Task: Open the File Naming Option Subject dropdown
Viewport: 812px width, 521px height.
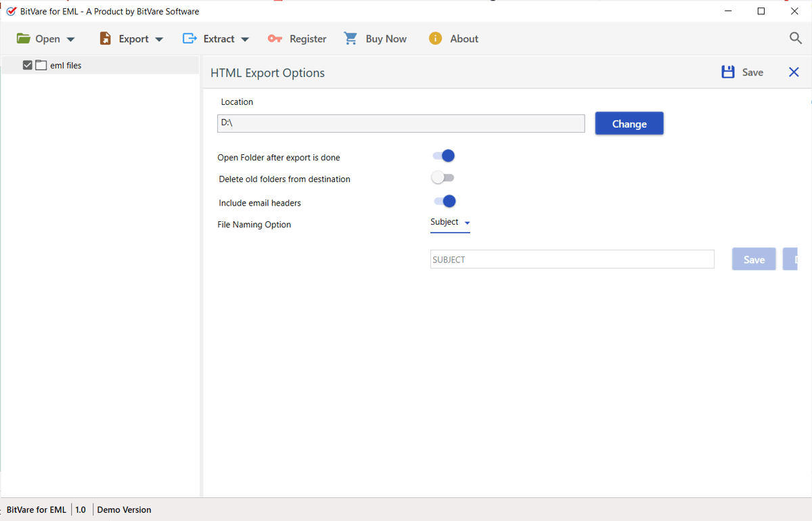Action: (450, 223)
